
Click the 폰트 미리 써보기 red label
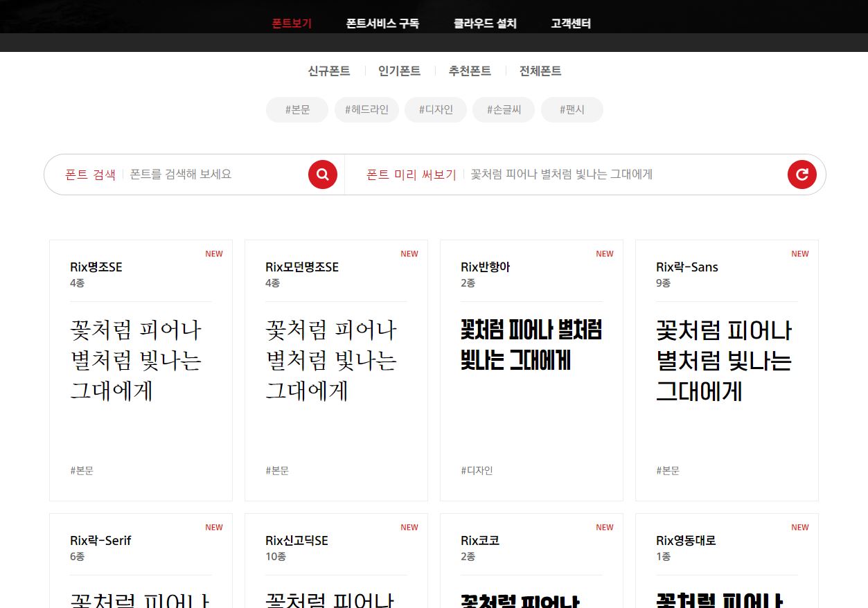click(411, 175)
